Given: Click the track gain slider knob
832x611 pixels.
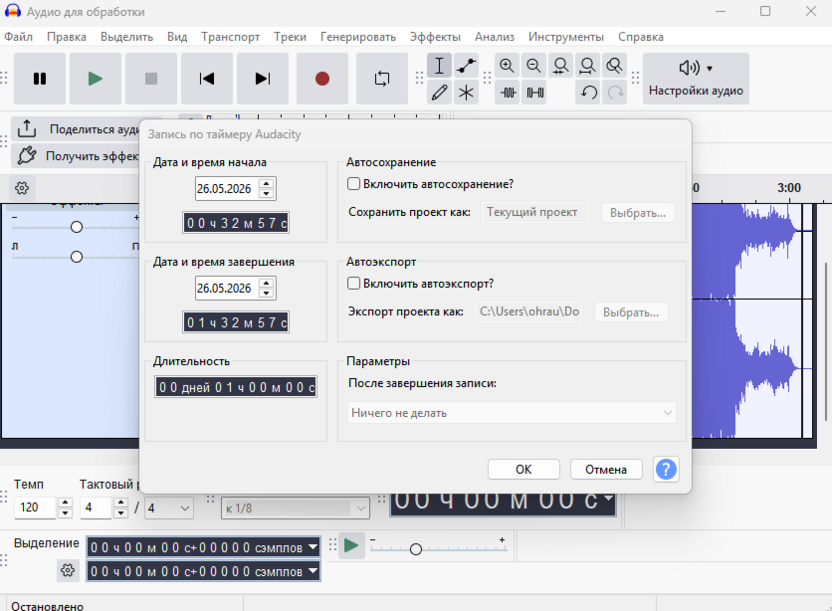Looking at the screenshot, I should pos(76,227).
